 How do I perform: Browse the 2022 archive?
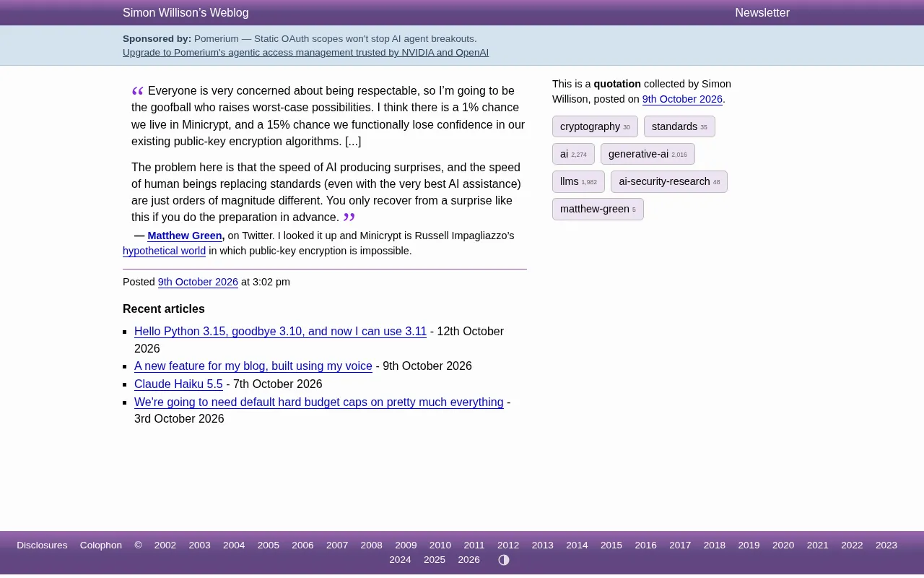pyautogui.click(x=852, y=545)
